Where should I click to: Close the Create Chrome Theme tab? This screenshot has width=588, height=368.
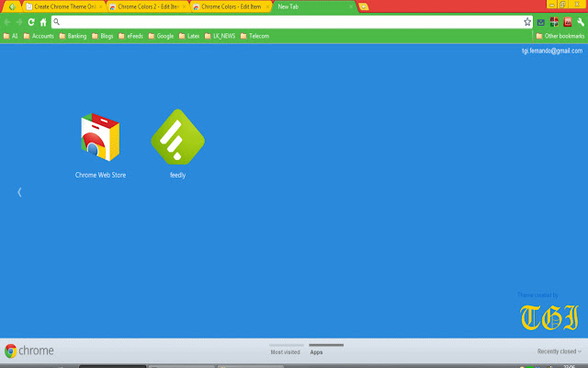100,6
